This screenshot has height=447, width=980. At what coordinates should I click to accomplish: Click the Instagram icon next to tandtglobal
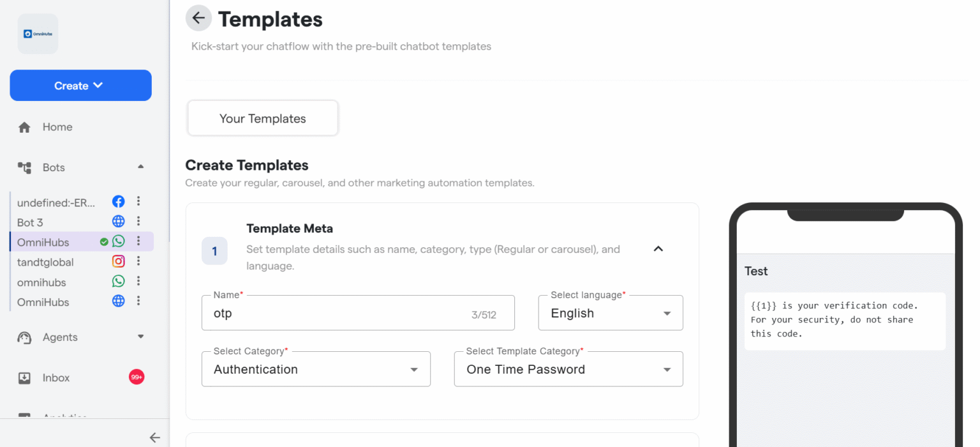[x=118, y=261]
